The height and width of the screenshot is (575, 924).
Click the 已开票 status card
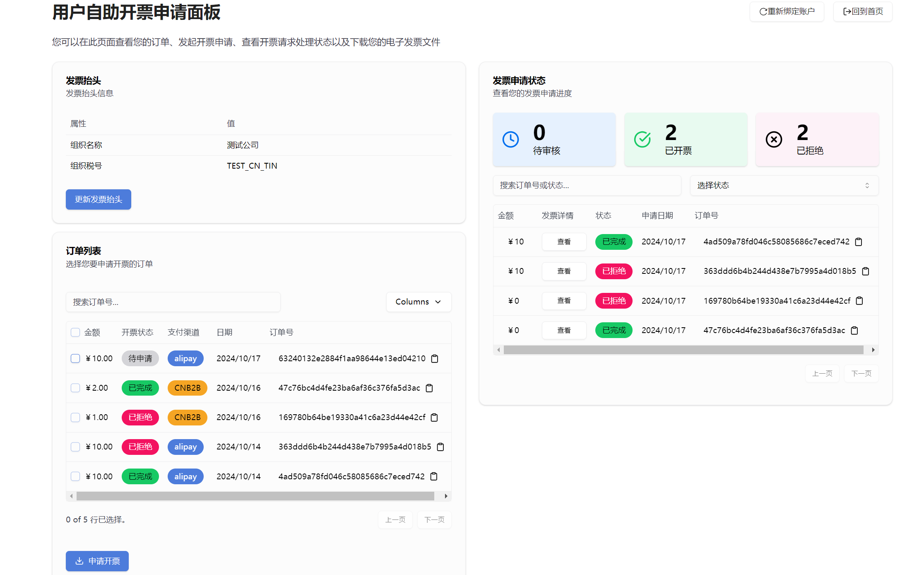pos(686,140)
